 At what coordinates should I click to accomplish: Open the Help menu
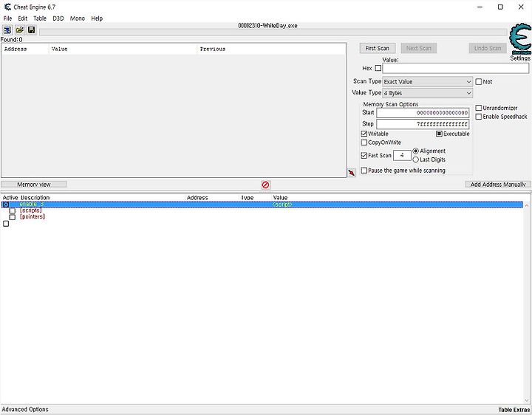point(97,18)
